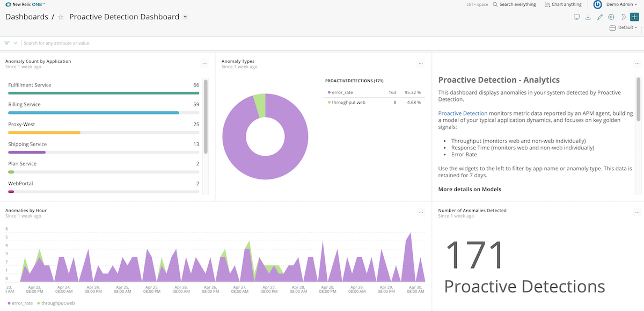Open Anomalies by Hour widget ellipsis menu
Screen dimensions: 644x311
(x=421, y=212)
